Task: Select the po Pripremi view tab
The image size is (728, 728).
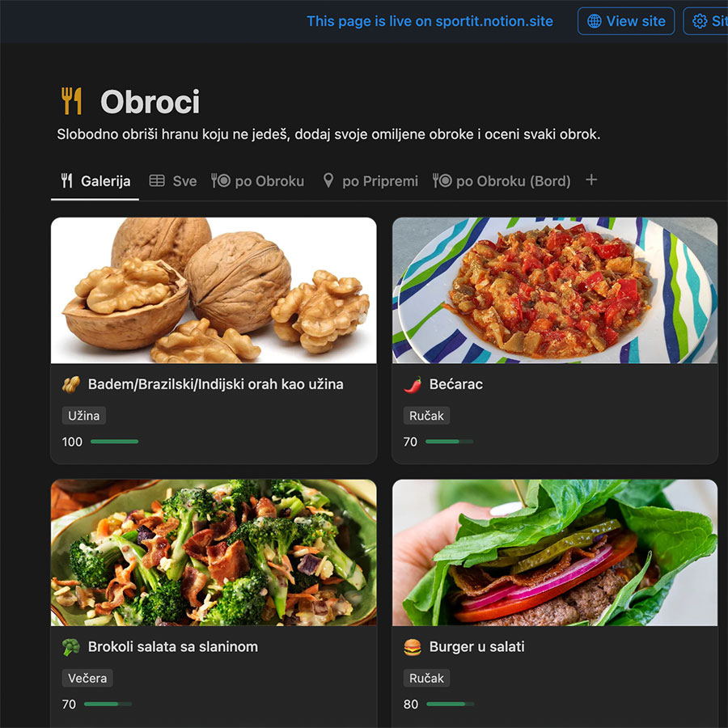Action: click(370, 181)
